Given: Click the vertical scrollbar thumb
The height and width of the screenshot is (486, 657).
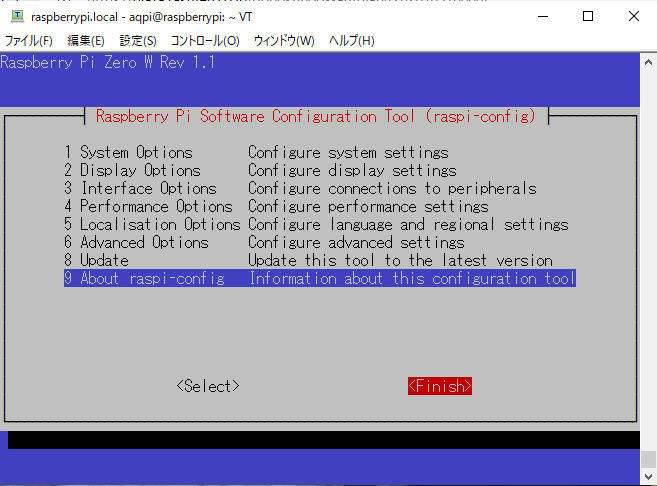Looking at the screenshot, I should (x=648, y=459).
